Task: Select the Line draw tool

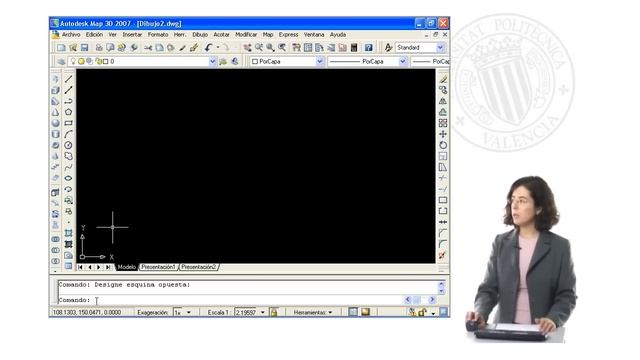Action: click(x=68, y=79)
